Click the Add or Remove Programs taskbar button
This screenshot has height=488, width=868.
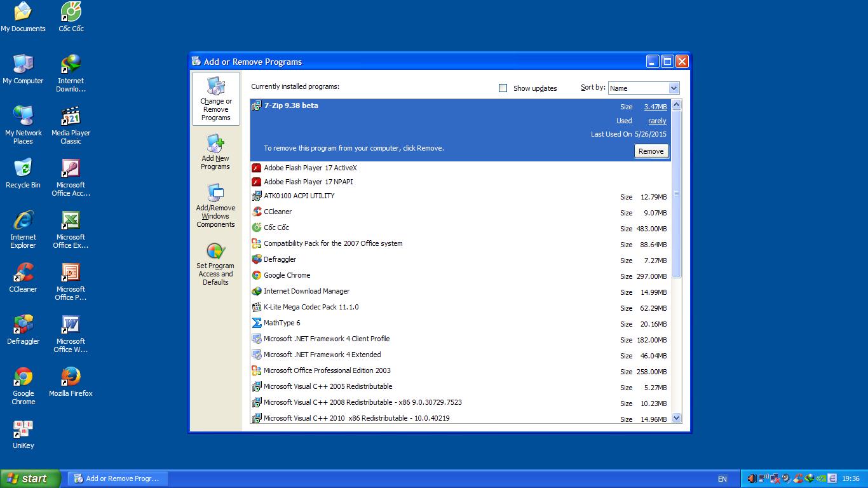118,478
